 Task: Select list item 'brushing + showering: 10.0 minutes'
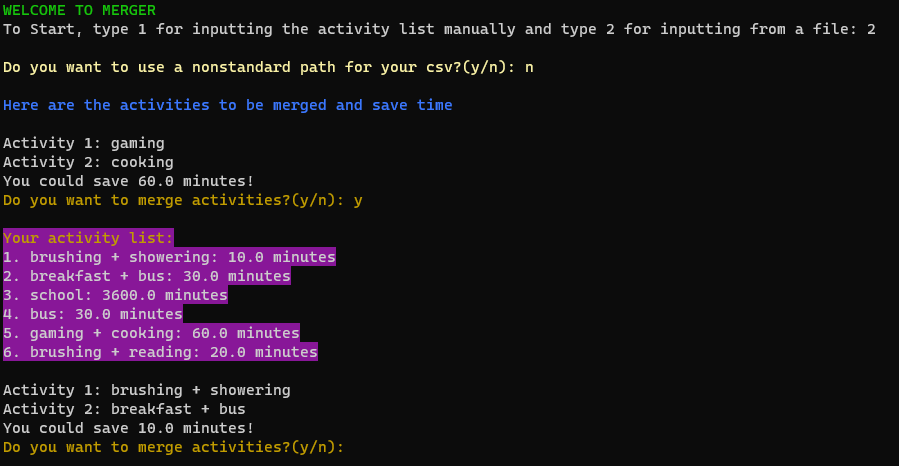(x=169, y=257)
